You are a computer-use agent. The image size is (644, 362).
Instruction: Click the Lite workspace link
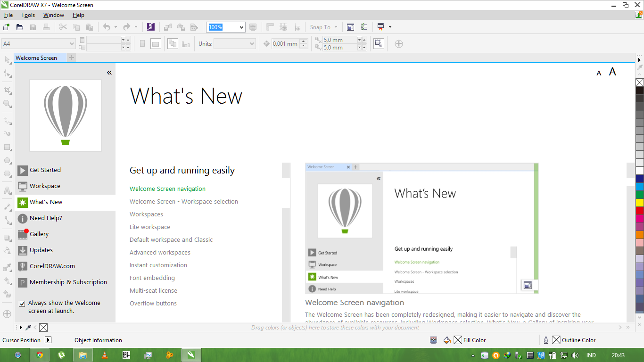click(x=150, y=227)
